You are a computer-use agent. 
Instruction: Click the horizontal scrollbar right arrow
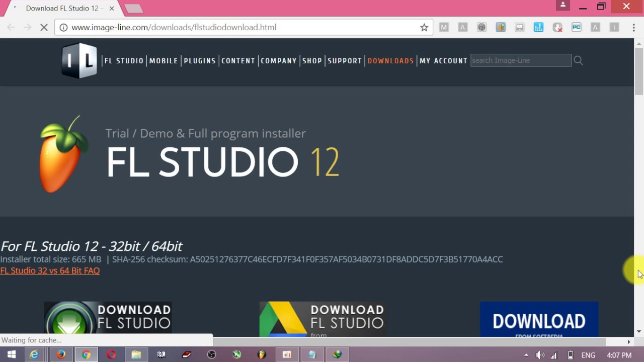(x=628, y=341)
